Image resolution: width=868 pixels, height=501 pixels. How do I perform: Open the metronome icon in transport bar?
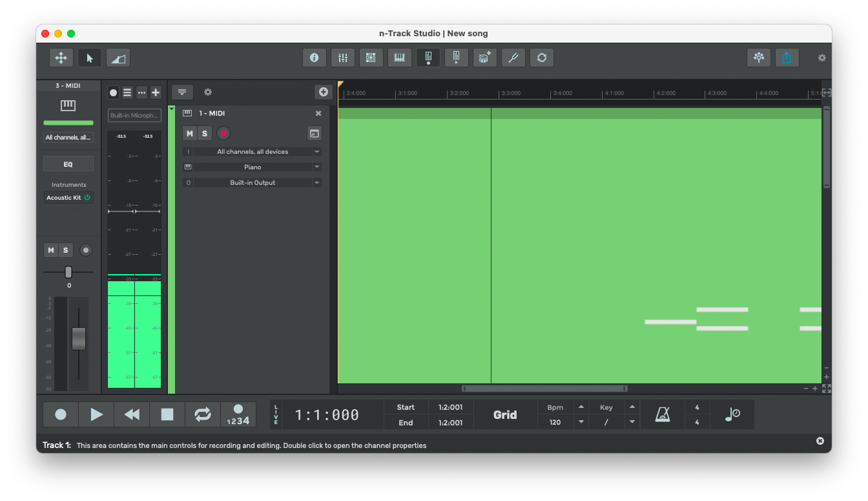[663, 414]
